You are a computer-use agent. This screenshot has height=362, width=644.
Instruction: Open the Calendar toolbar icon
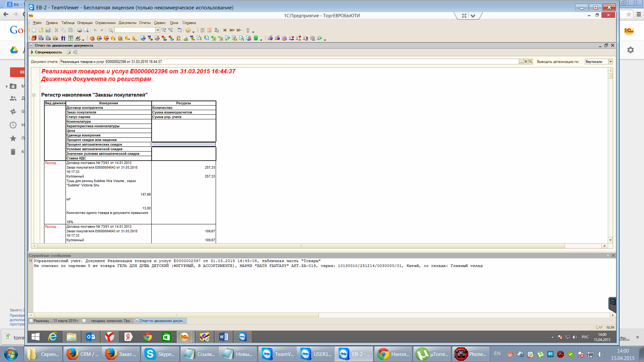pos(210,30)
